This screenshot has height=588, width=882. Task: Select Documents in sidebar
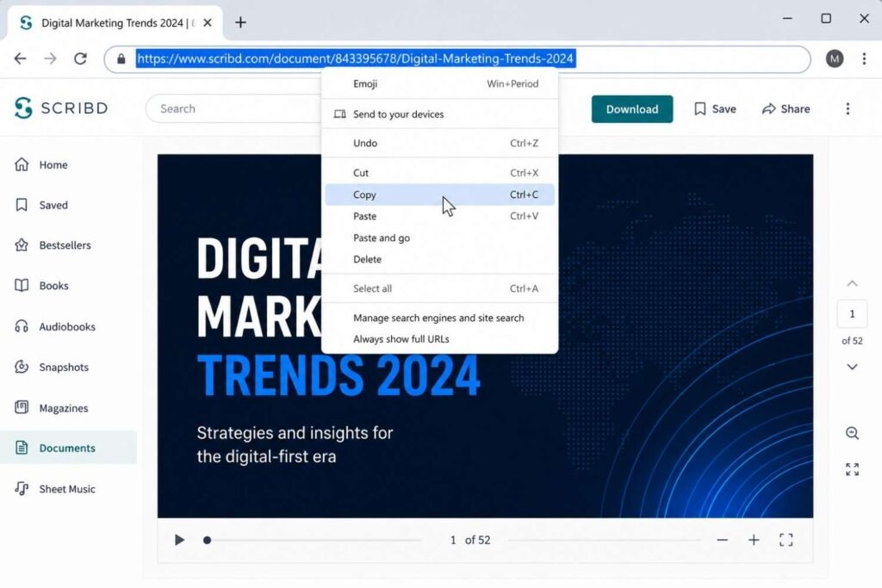(69, 448)
